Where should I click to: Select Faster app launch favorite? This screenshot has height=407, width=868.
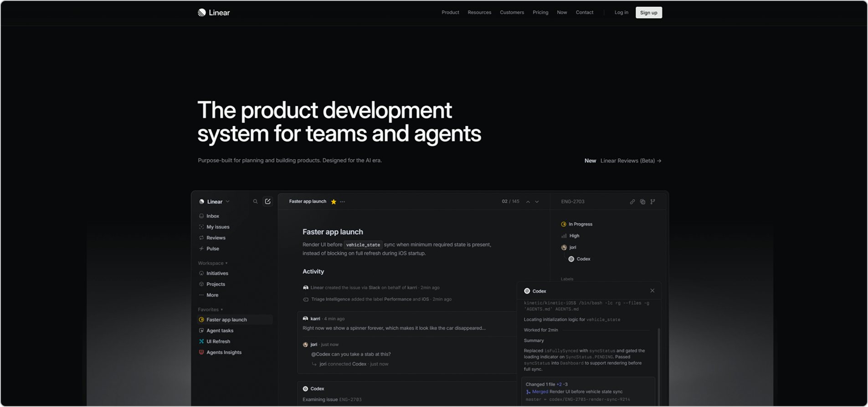[x=235, y=320]
